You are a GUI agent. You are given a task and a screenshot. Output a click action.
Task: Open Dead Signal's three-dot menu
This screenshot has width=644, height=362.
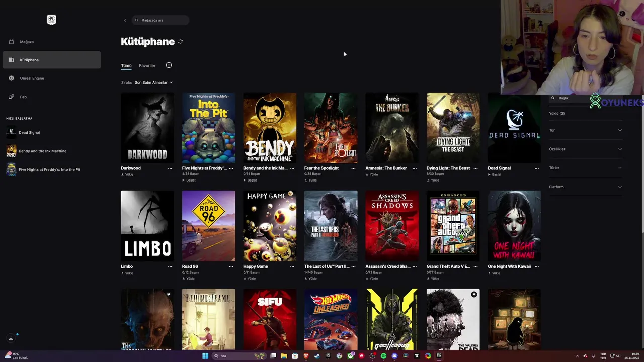click(x=537, y=168)
